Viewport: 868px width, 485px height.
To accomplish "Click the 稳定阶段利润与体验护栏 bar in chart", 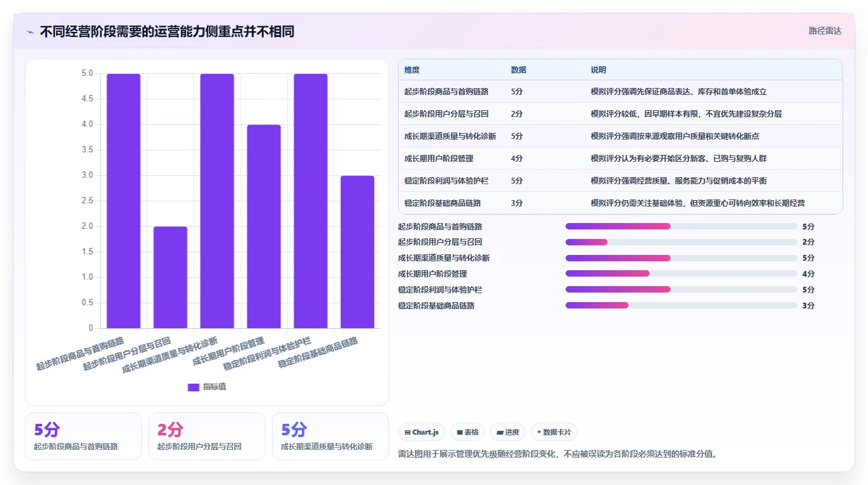I will [x=311, y=201].
